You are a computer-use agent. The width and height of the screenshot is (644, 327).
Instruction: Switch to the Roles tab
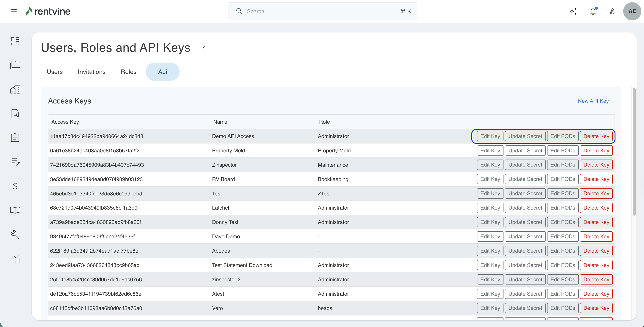pyautogui.click(x=128, y=72)
